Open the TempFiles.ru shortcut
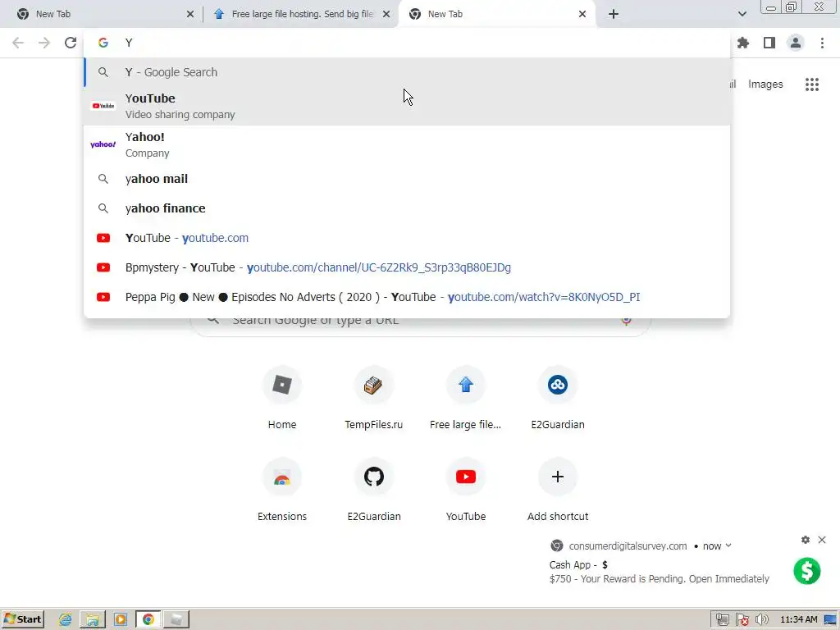840x630 pixels. click(374, 399)
